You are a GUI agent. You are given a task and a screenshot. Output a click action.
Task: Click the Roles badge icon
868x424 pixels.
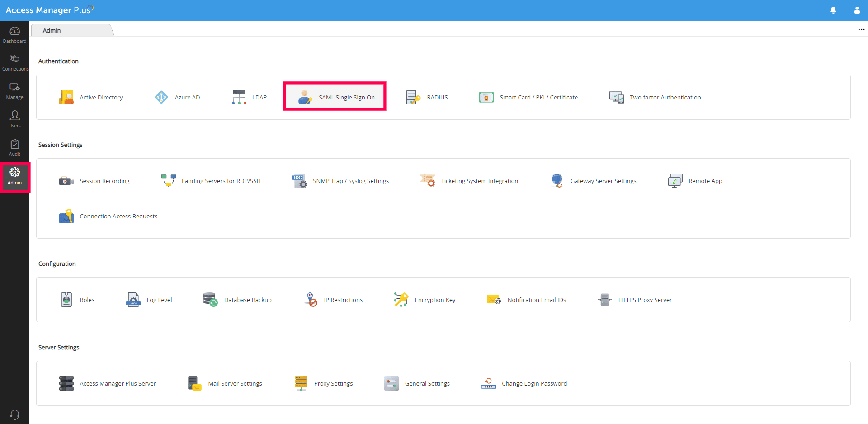point(66,300)
